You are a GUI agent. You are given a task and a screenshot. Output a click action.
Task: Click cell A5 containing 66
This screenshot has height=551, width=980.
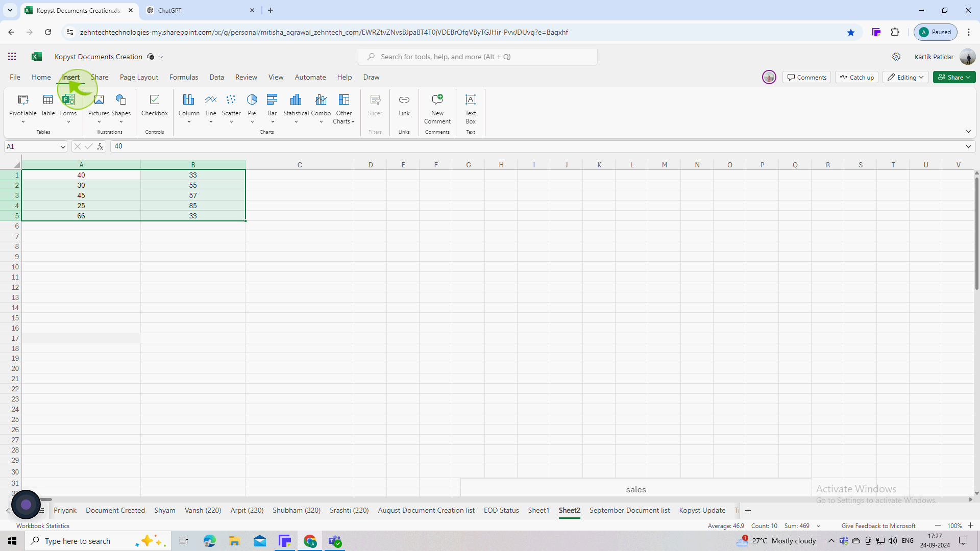81,216
